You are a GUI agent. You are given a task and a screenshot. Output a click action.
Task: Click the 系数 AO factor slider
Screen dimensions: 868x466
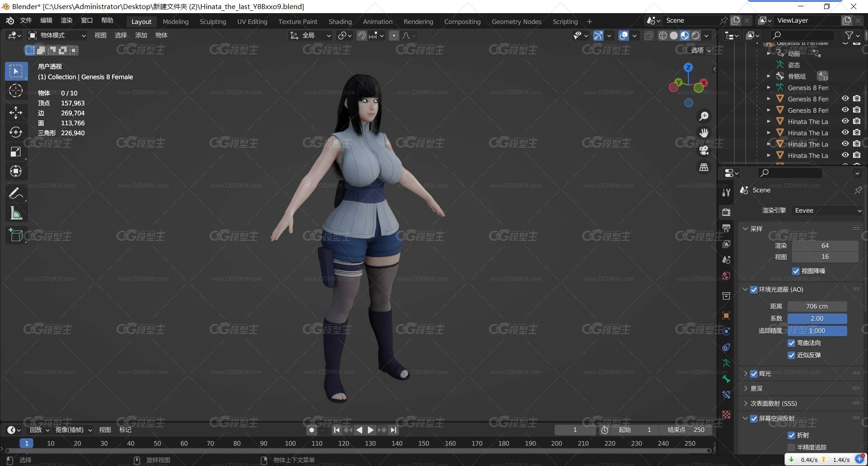click(x=817, y=319)
